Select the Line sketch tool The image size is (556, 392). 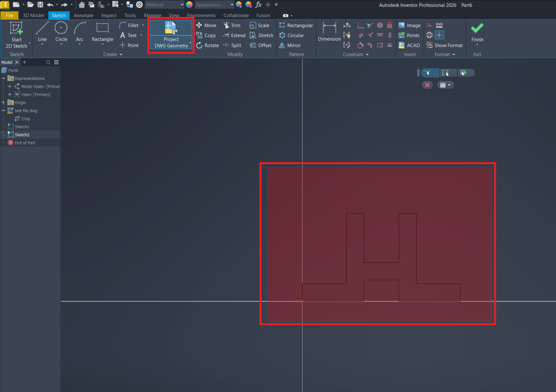(x=42, y=32)
